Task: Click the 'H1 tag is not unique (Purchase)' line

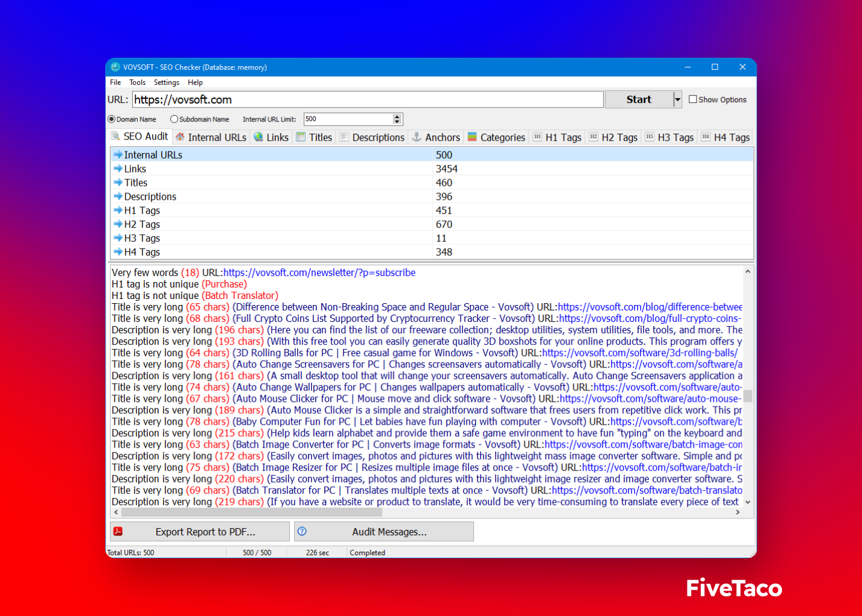Action: [179, 284]
